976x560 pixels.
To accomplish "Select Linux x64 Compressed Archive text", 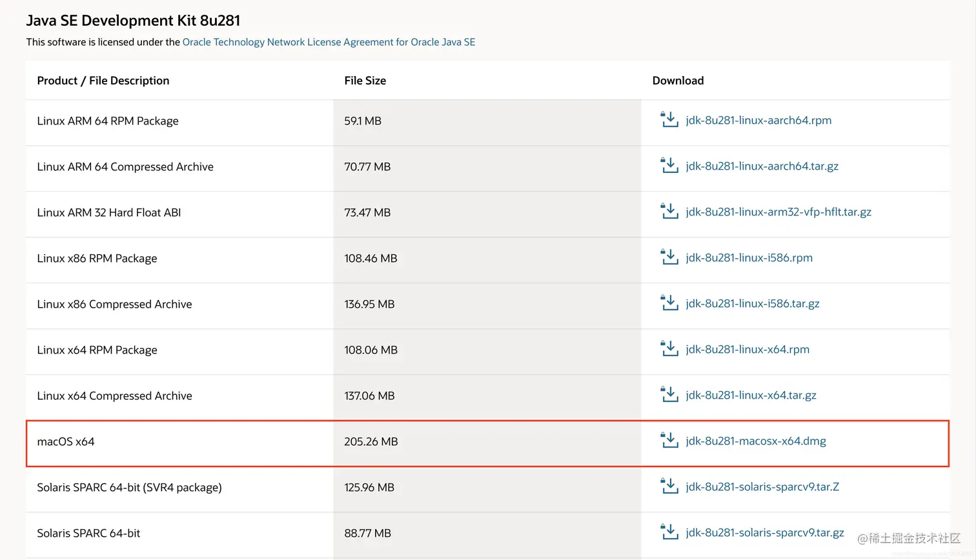I will point(114,395).
